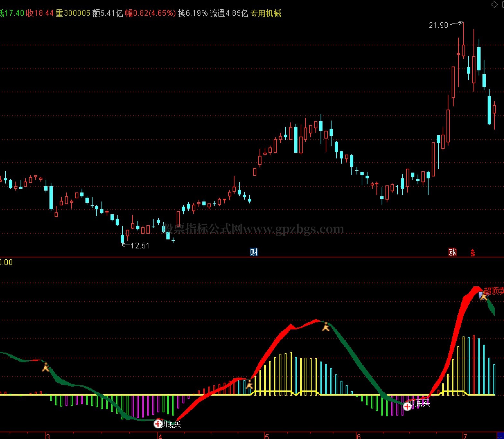The image size is (504, 439).
Task: Select month 7 on the time axis
Action: pos(465,436)
